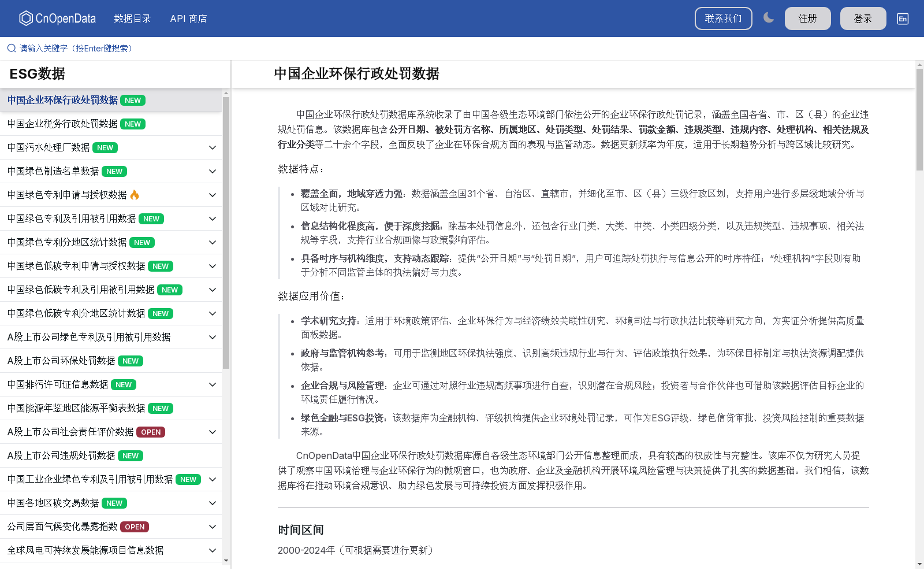
Task: Open 中国能源年鉴地区能源平衡表数据 entry
Action: pos(111,408)
